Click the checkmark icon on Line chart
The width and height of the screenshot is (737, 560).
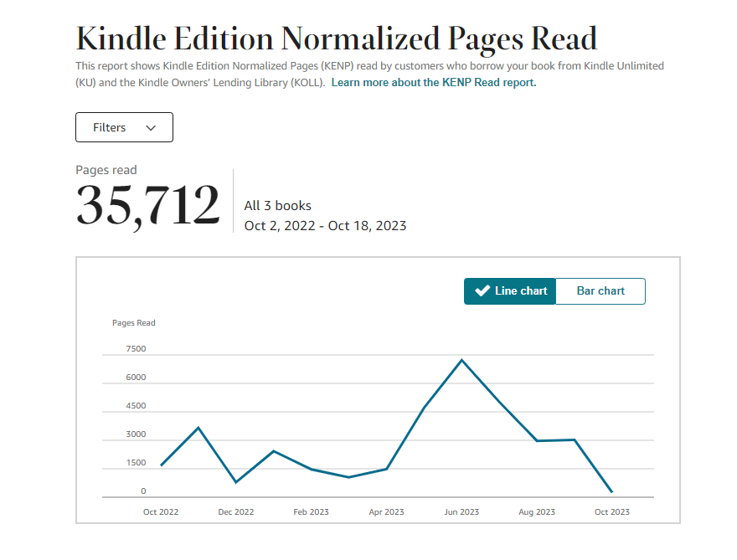point(482,291)
